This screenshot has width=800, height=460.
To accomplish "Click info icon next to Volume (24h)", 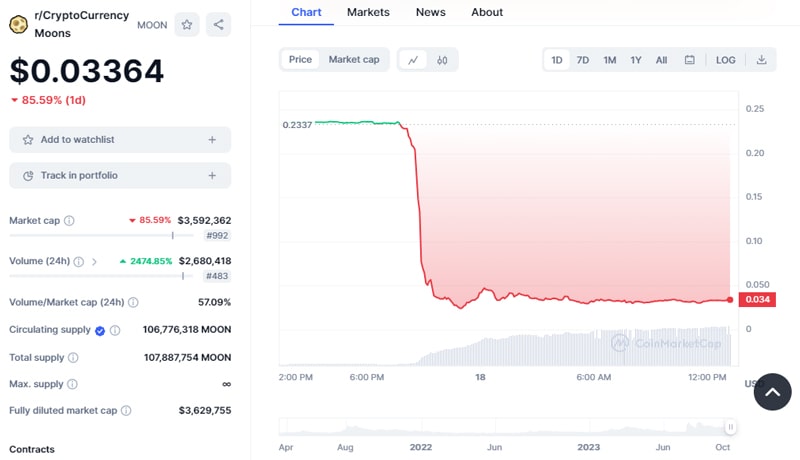I will coord(79,262).
